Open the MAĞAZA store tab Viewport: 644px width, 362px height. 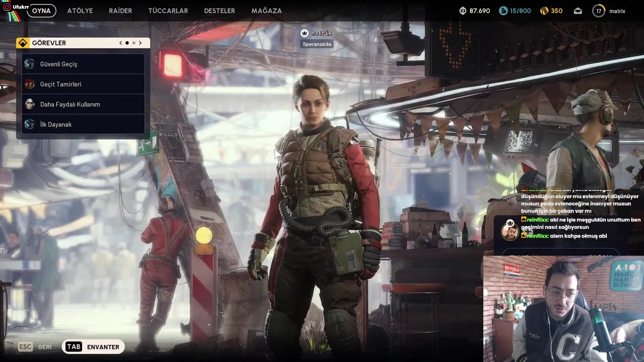267,11
